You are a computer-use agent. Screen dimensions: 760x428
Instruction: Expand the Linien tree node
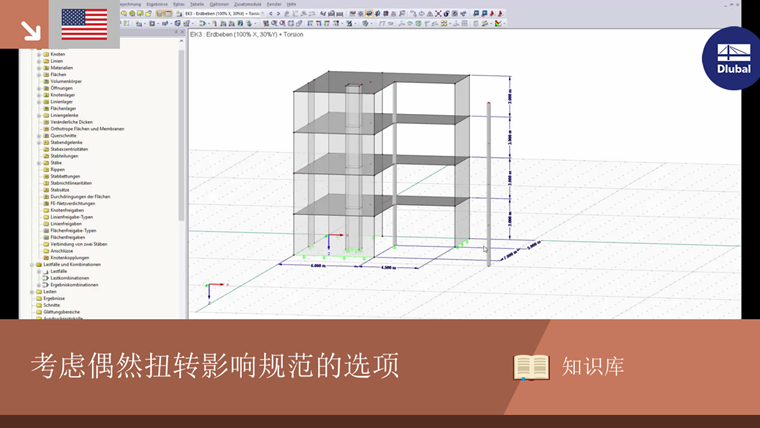tap(39, 61)
